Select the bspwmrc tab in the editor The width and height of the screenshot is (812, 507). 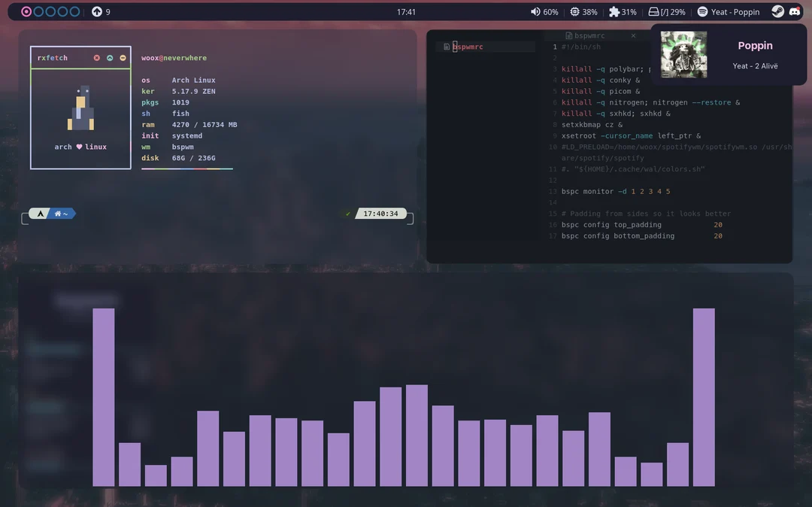pos(586,35)
